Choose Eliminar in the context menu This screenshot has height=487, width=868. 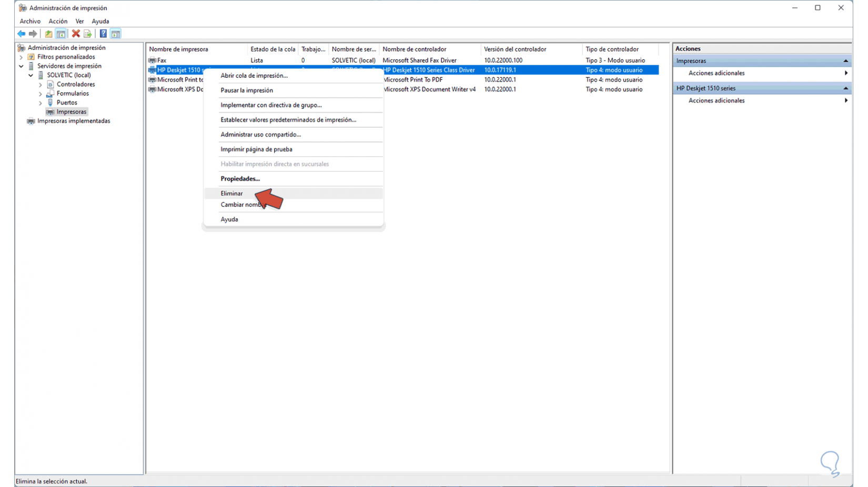(294, 194)
